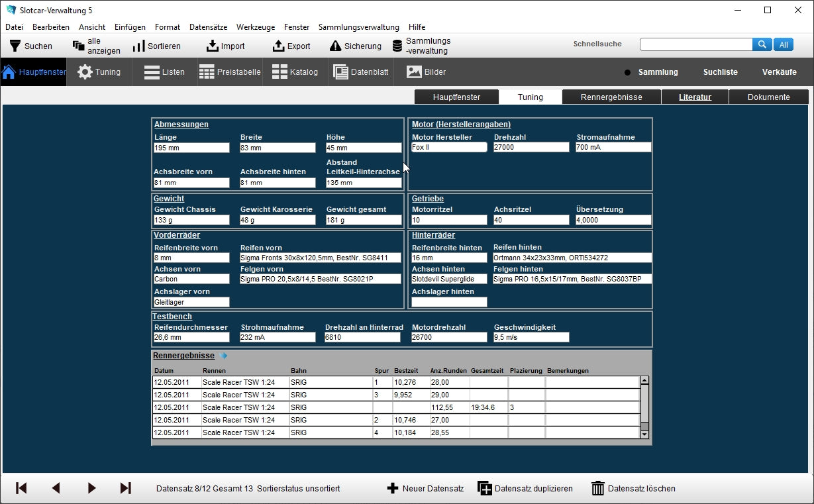Image resolution: width=814 pixels, height=504 pixels.
Task: Open the Werkzeuge menu
Action: [x=256, y=27]
